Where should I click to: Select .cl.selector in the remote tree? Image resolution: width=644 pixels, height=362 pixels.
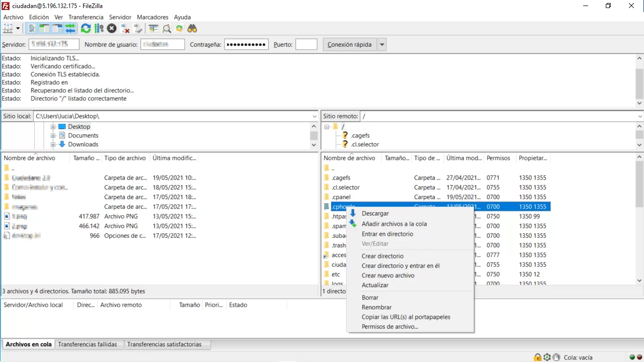[365, 144]
